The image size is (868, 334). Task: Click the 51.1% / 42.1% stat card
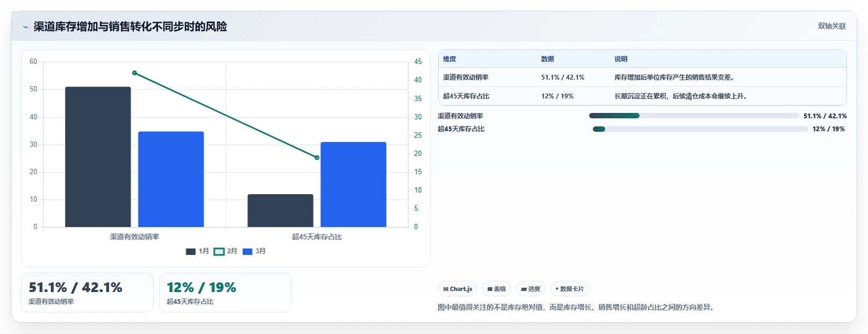point(87,293)
